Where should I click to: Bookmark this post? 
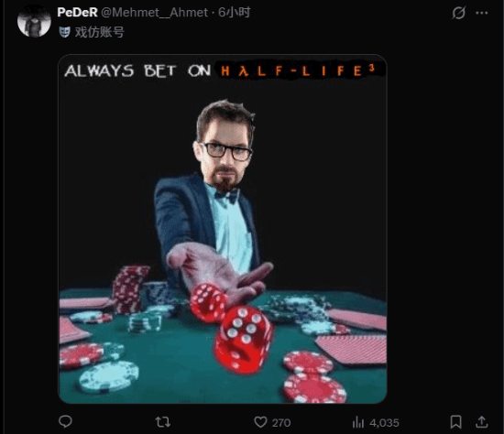455,422
